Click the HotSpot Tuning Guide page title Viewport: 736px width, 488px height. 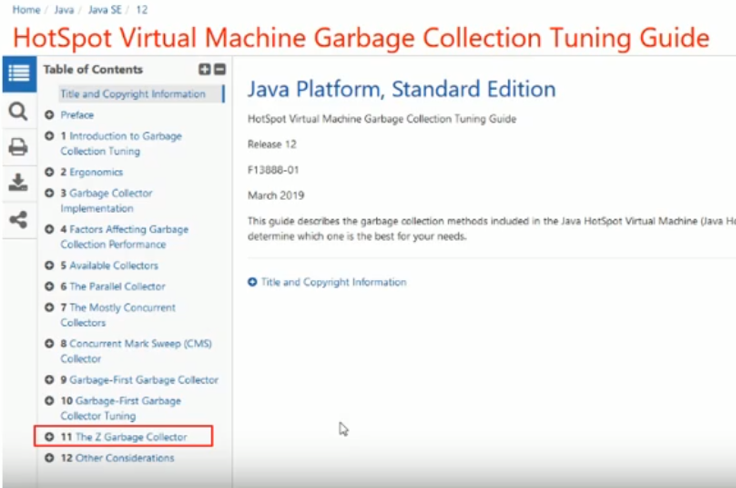point(361,38)
